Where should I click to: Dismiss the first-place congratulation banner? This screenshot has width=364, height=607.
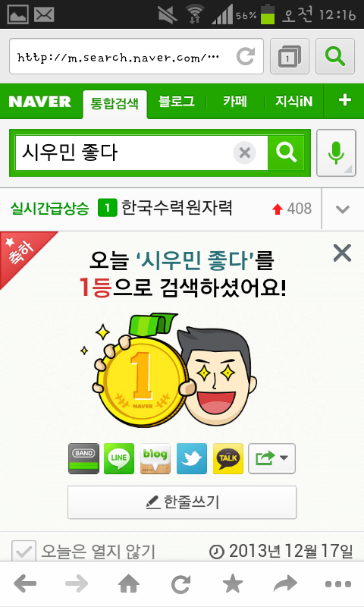coord(342,253)
